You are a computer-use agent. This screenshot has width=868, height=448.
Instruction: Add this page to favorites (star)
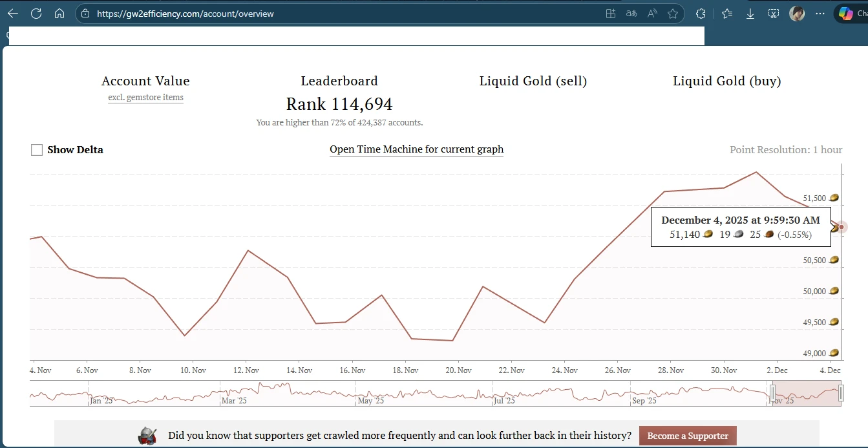[x=672, y=14]
